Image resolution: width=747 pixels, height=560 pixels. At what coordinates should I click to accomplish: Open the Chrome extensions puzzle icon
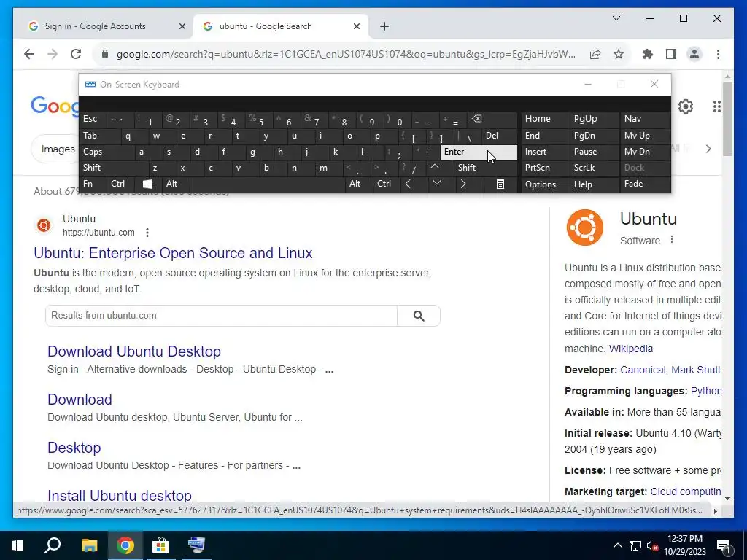point(648,54)
